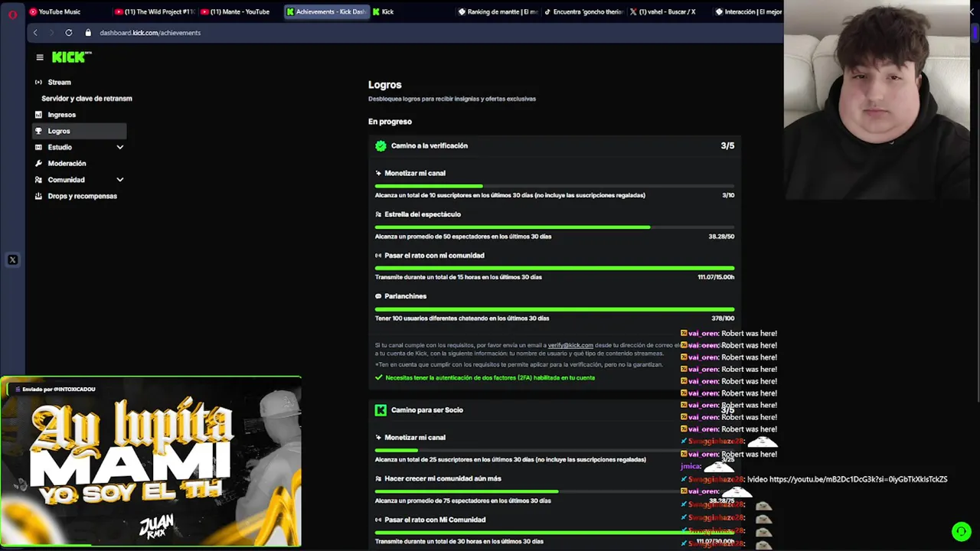Click the green verification badge icon
The width and height of the screenshot is (980, 551).
(x=381, y=145)
